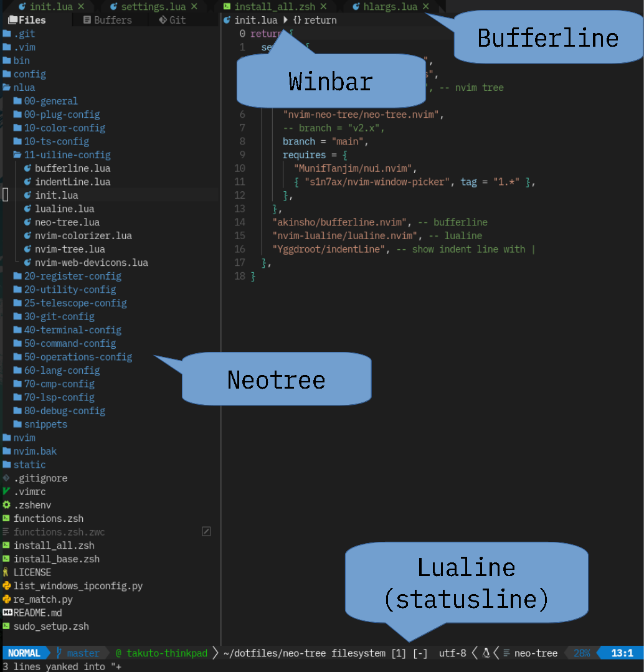Screen dimensions: 644x672
Task: Click line number 16 in the gutter
Action: pos(240,249)
